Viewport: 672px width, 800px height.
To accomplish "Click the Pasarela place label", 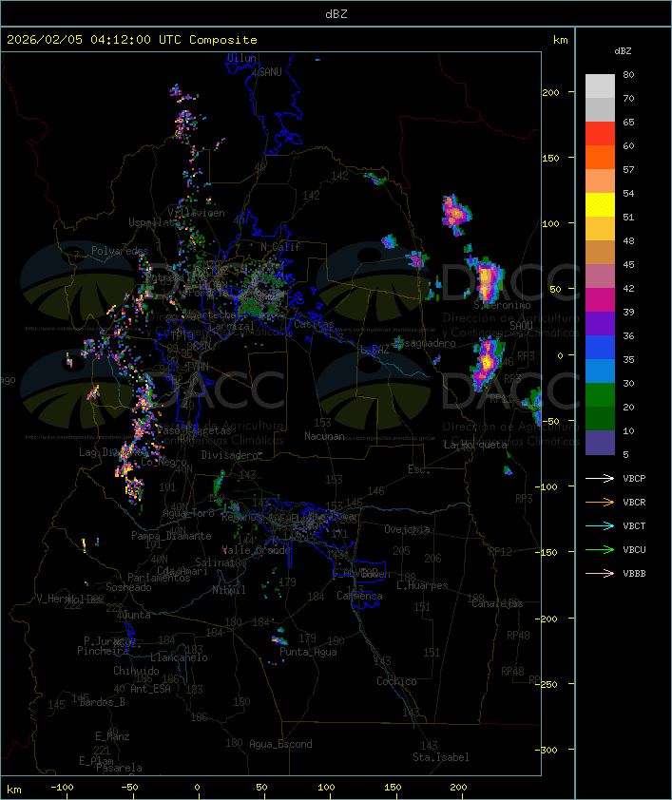I will coord(119,768).
